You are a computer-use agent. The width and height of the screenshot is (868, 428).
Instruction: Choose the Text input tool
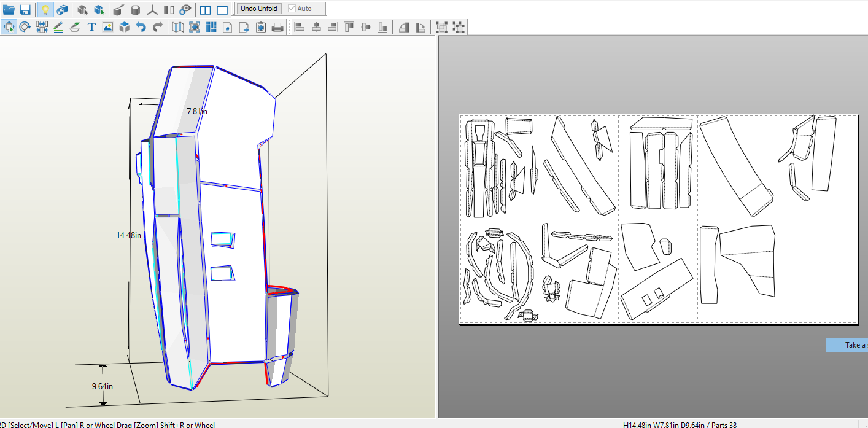[91, 27]
